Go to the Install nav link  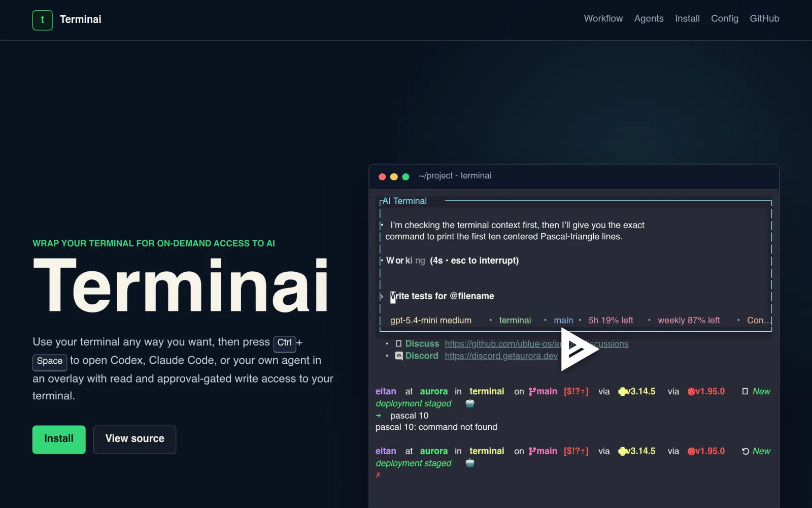[687, 19]
